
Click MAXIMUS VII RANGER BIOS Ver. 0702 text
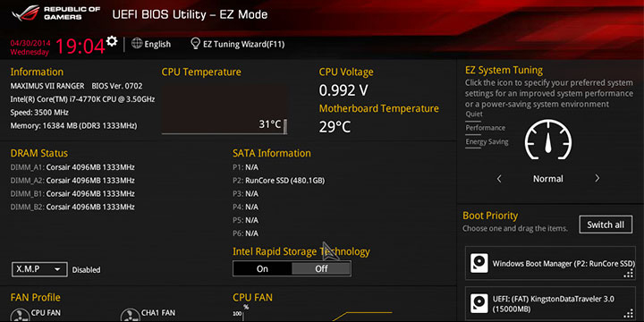click(76, 86)
